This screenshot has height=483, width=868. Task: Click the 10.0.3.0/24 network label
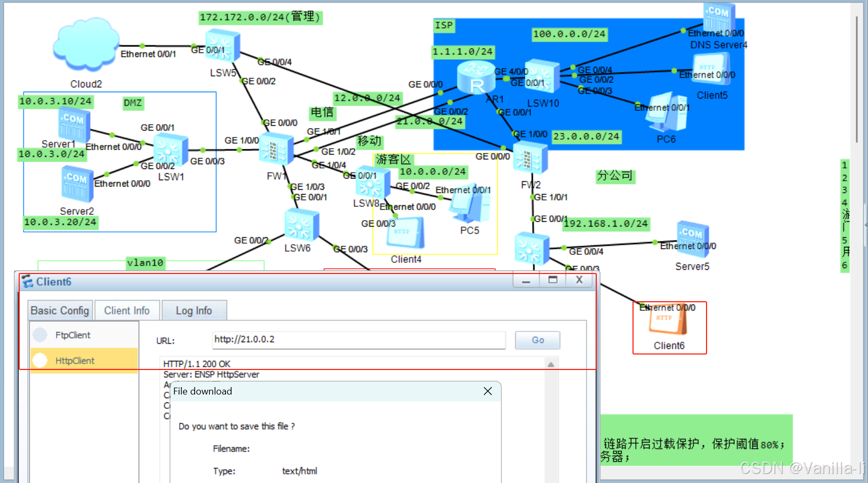[x=52, y=154]
